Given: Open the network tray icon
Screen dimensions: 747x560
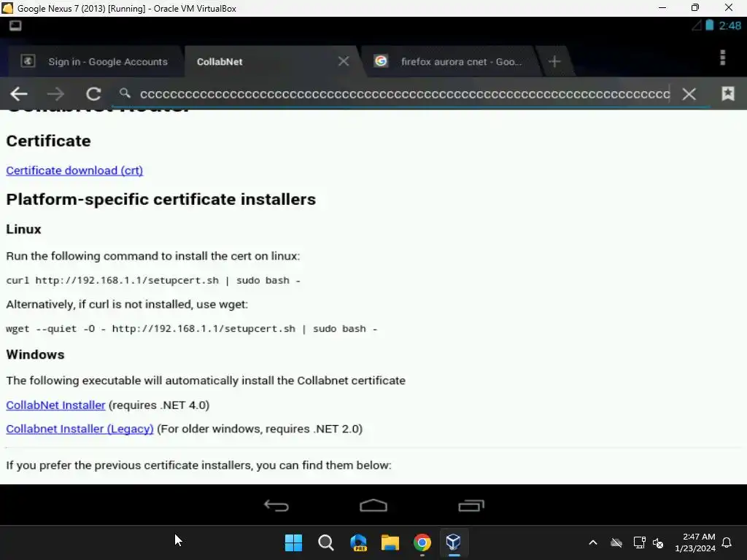Looking at the screenshot, I should (x=639, y=542).
